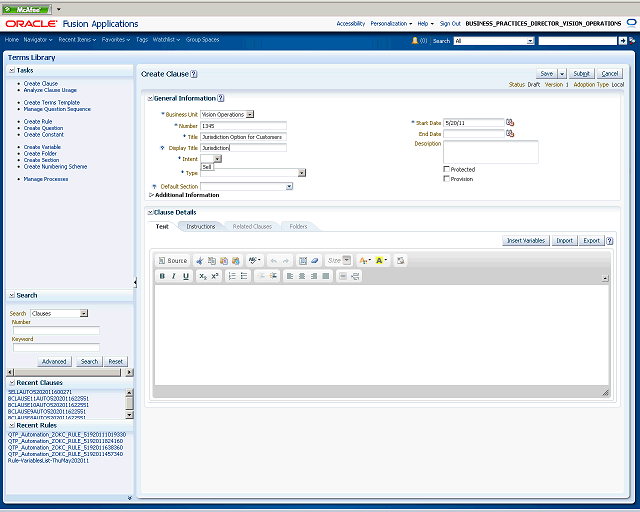The height and width of the screenshot is (512, 640).
Task: Toggle Bold formatting
Action: pos(162,276)
